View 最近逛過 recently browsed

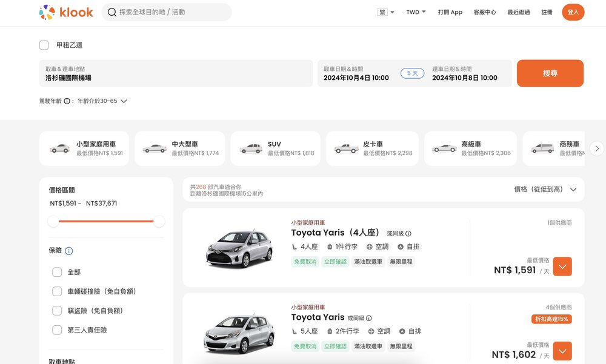click(x=519, y=12)
